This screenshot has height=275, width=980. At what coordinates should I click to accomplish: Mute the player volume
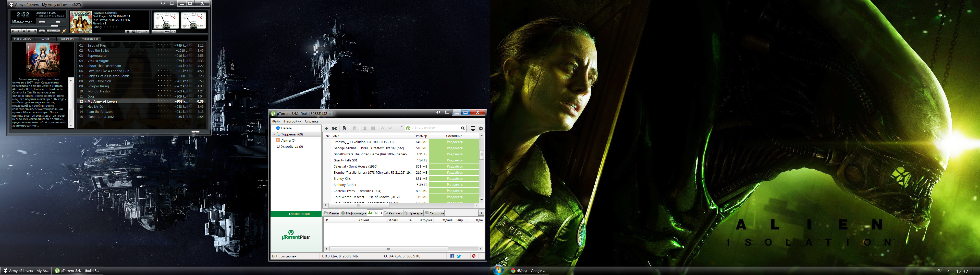tap(42, 22)
